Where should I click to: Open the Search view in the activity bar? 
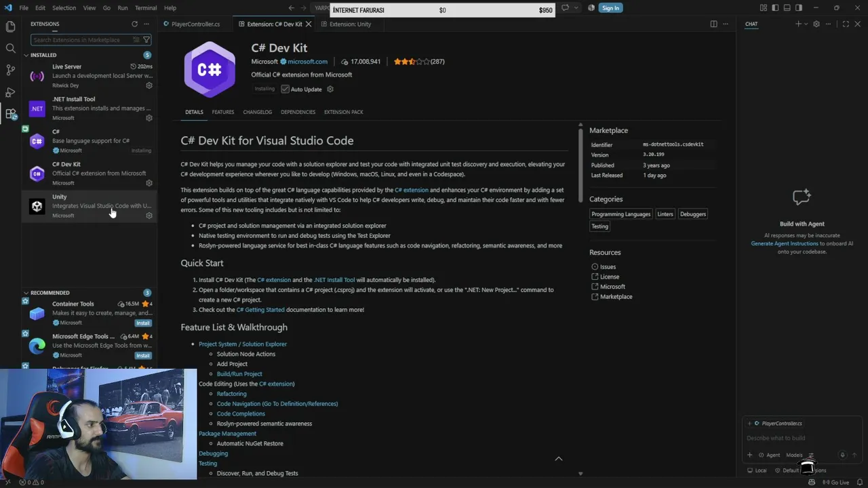[x=10, y=48]
